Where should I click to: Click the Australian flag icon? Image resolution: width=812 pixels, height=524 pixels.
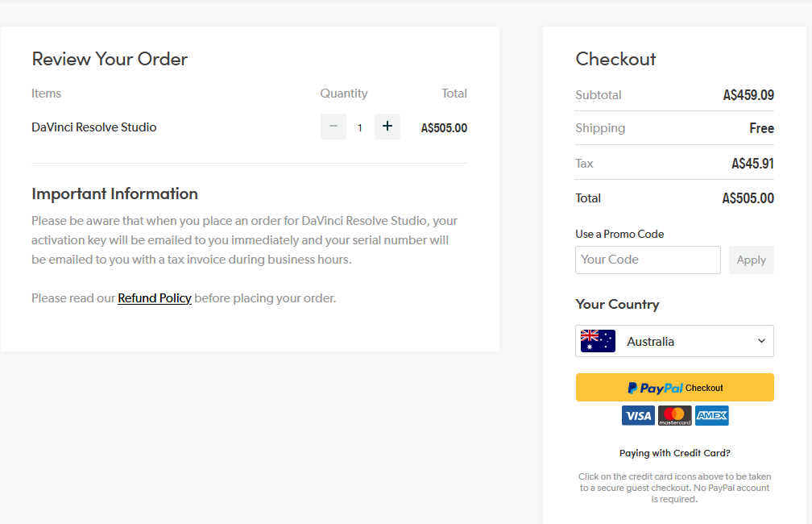[598, 341]
